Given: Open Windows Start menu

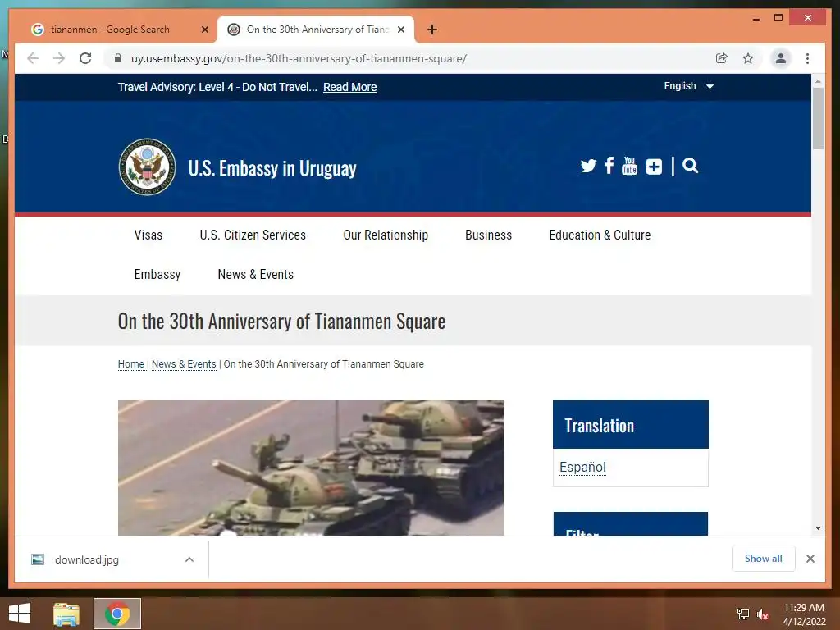Looking at the screenshot, I should click(x=20, y=614).
